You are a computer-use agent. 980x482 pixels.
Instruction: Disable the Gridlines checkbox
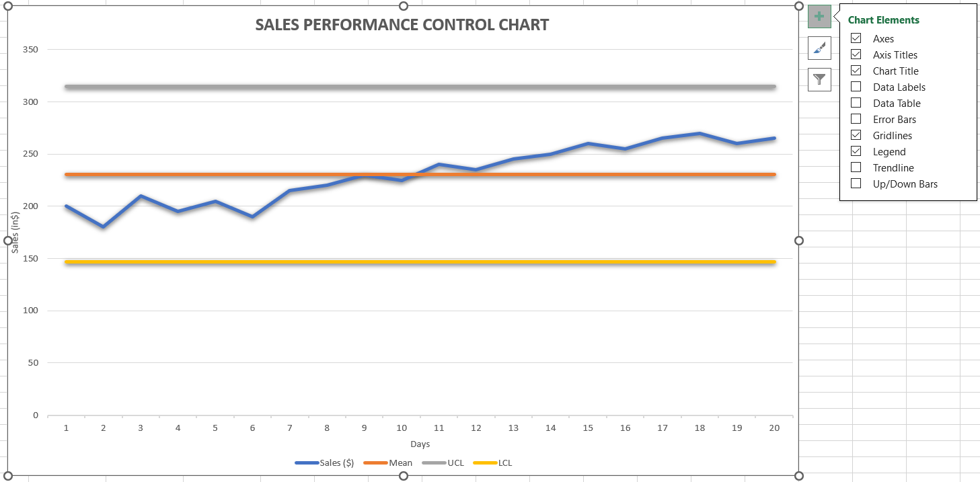[856, 135]
